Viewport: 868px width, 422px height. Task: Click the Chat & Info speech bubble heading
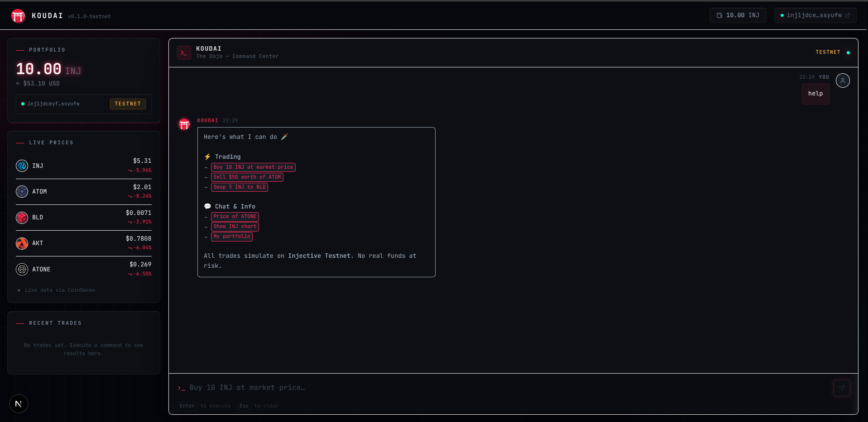coord(230,207)
